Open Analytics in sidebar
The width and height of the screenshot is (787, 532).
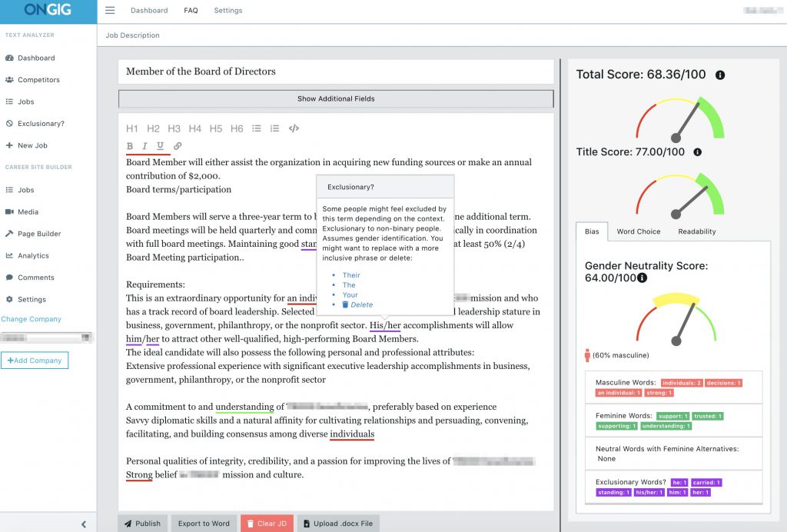coord(27,255)
